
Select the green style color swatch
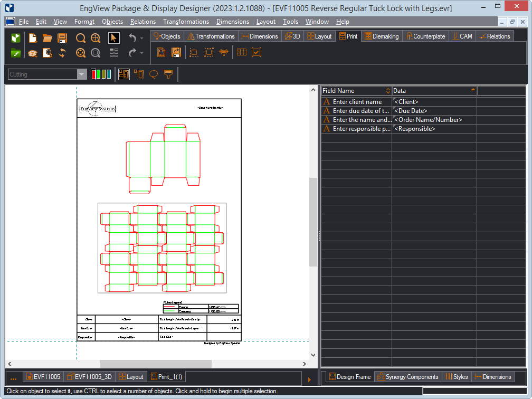coord(99,74)
